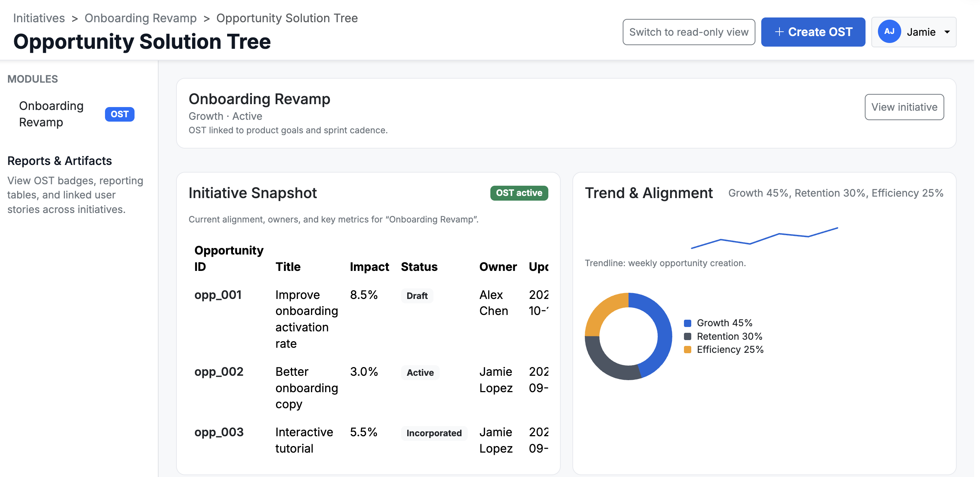Click the green OST active badge
980x477 pixels.
518,193
